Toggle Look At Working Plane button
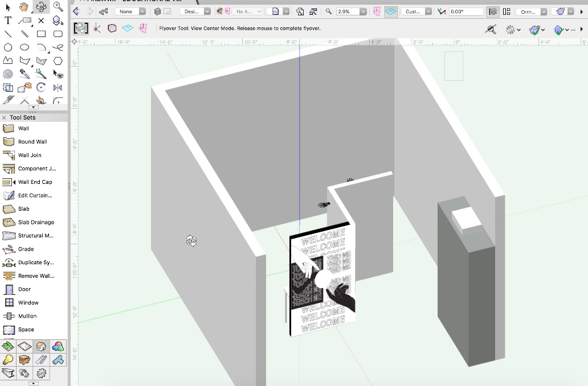Viewport: 588px width, 386px height. point(377,11)
